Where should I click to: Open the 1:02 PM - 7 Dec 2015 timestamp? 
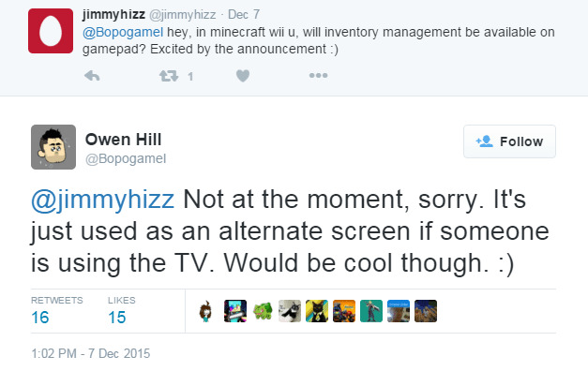91,353
